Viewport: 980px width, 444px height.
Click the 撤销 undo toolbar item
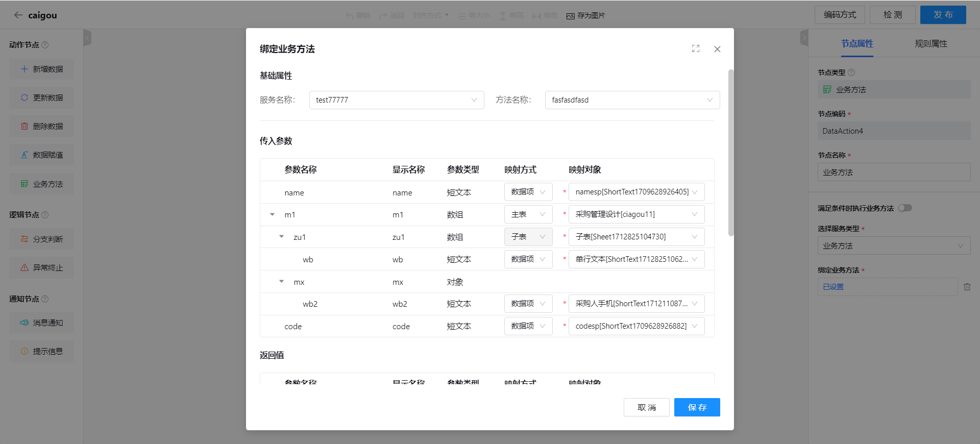tap(358, 16)
